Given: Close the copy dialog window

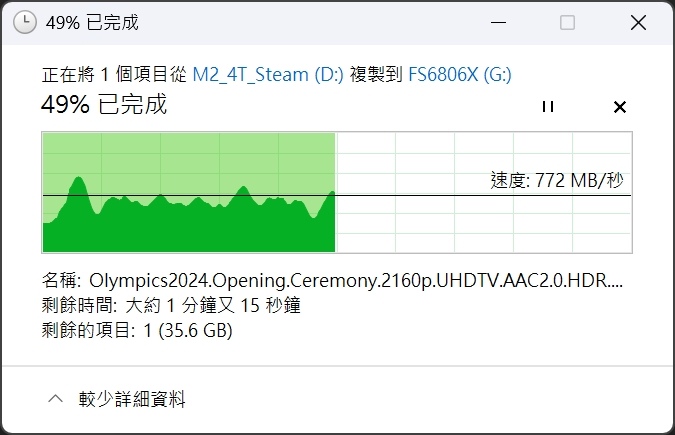Looking at the screenshot, I should point(638,22).
